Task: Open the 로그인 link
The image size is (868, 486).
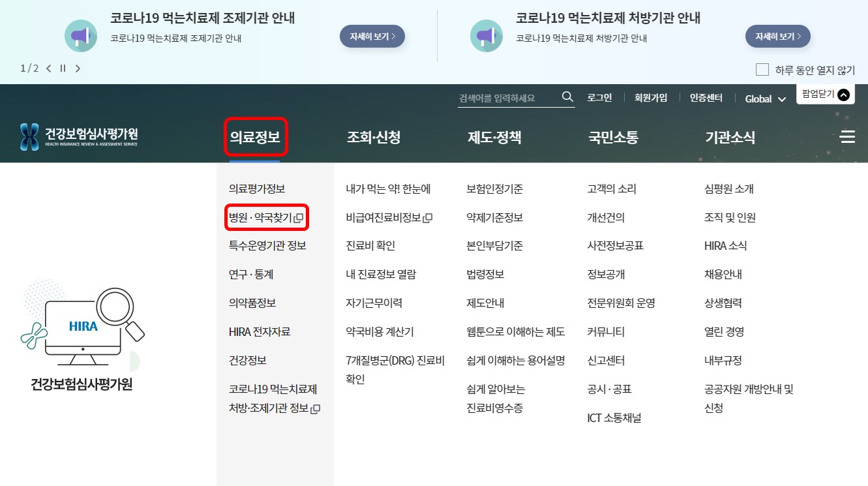Action: click(599, 97)
